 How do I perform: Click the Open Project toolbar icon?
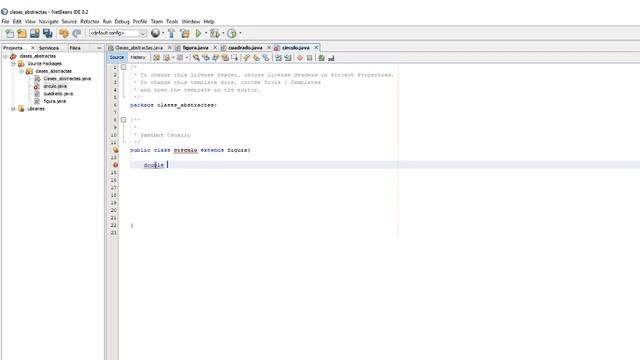click(x=35, y=33)
